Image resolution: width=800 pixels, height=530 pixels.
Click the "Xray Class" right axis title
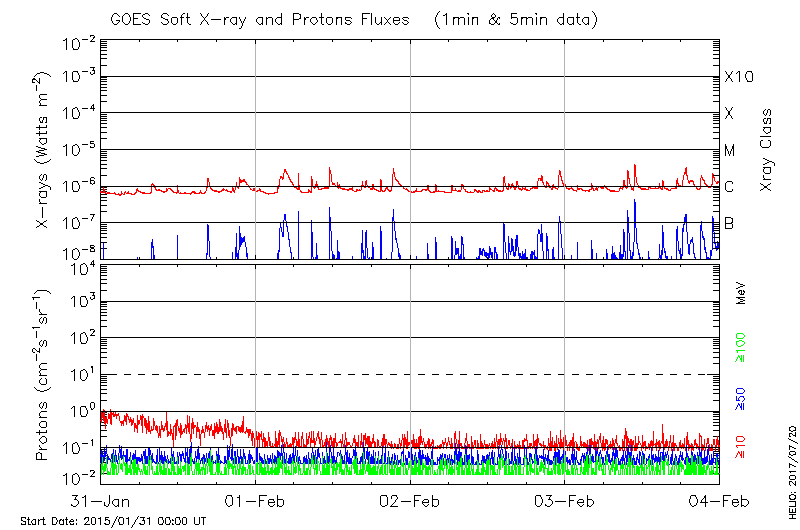(x=767, y=150)
